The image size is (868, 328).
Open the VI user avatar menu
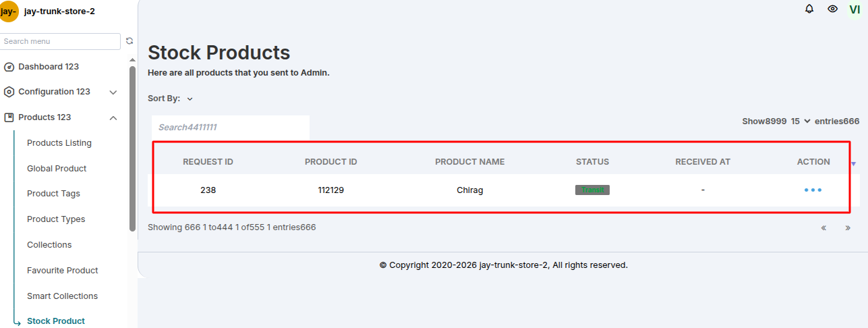855,9
